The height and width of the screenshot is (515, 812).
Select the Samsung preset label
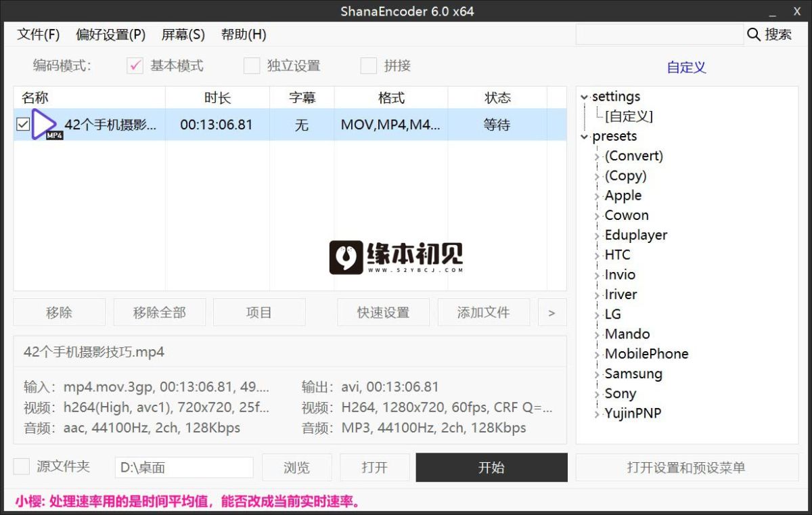coord(633,374)
